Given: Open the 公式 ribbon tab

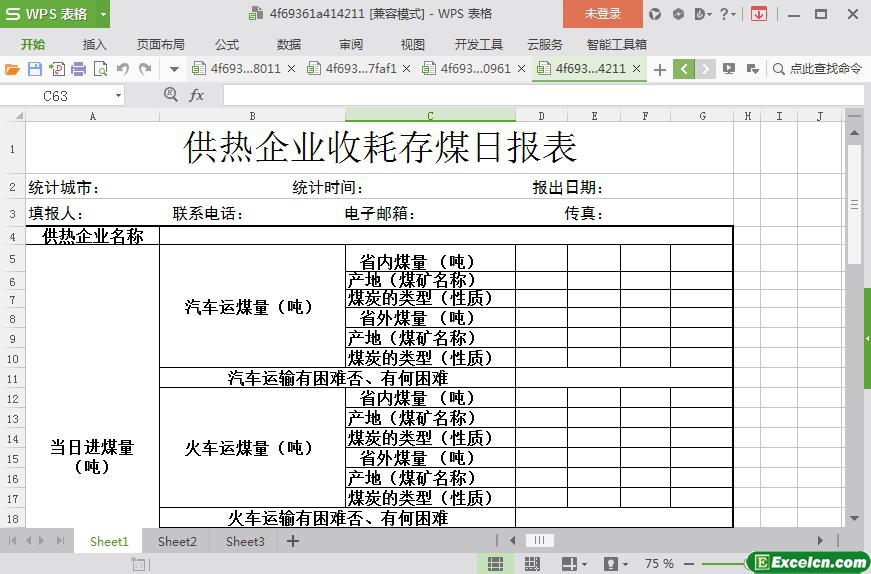Looking at the screenshot, I should coord(227,44).
